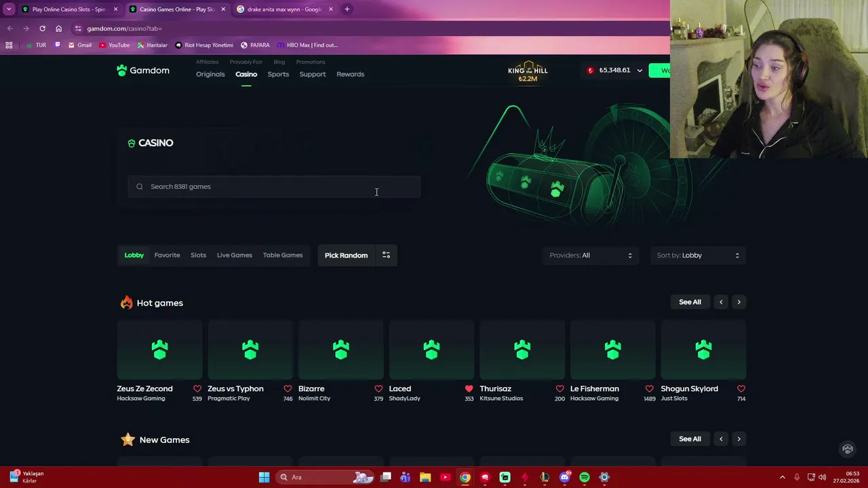This screenshot has height=488, width=868.
Task: Show next New Games with right arrow
Action: [738, 439]
